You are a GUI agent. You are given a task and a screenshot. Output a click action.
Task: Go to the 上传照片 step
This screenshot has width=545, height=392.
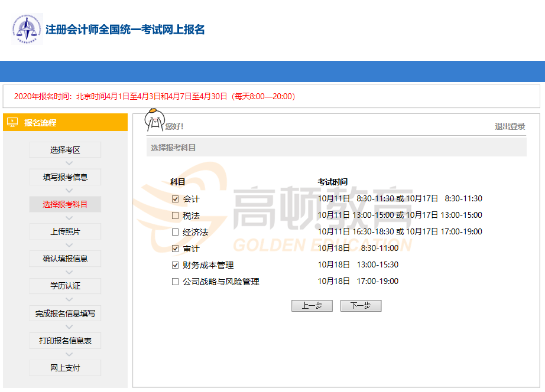65,231
